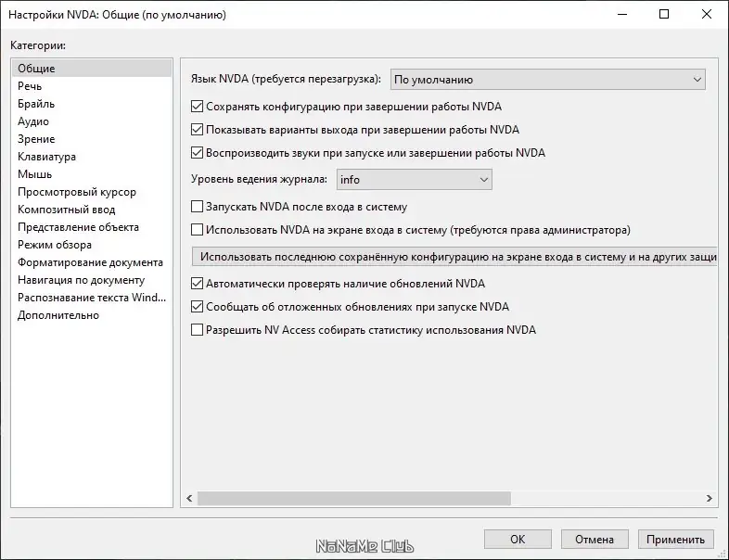Click the horizontal scrollbar thumb

(353, 498)
